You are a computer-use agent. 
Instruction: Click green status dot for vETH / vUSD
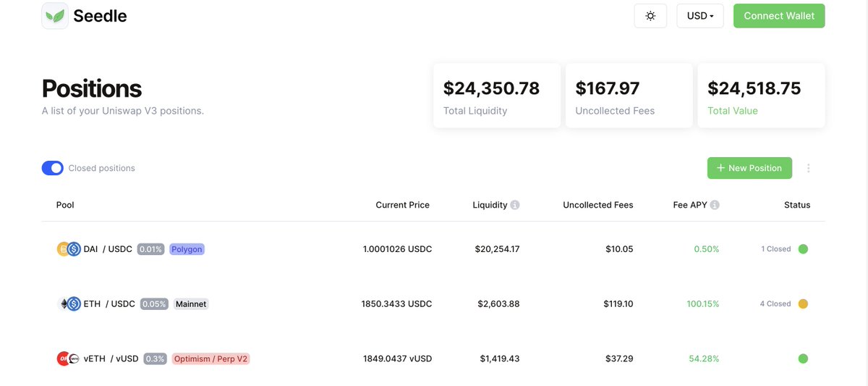803,358
